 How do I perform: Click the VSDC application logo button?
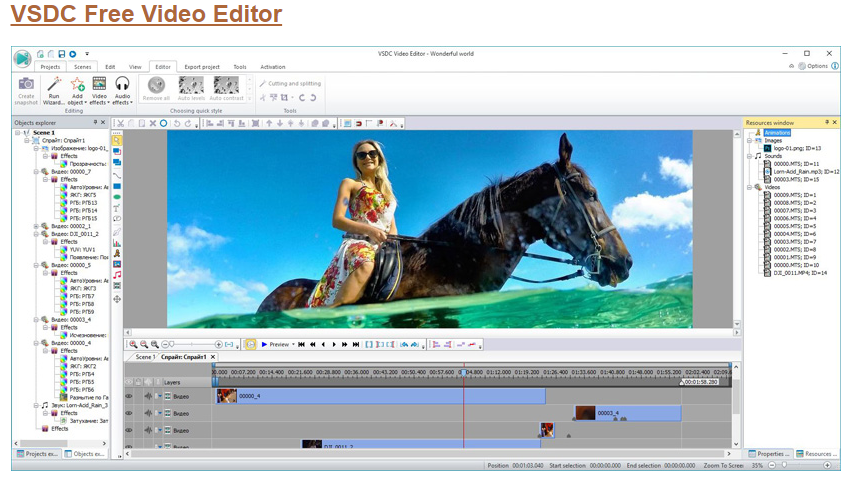pyautogui.click(x=23, y=57)
